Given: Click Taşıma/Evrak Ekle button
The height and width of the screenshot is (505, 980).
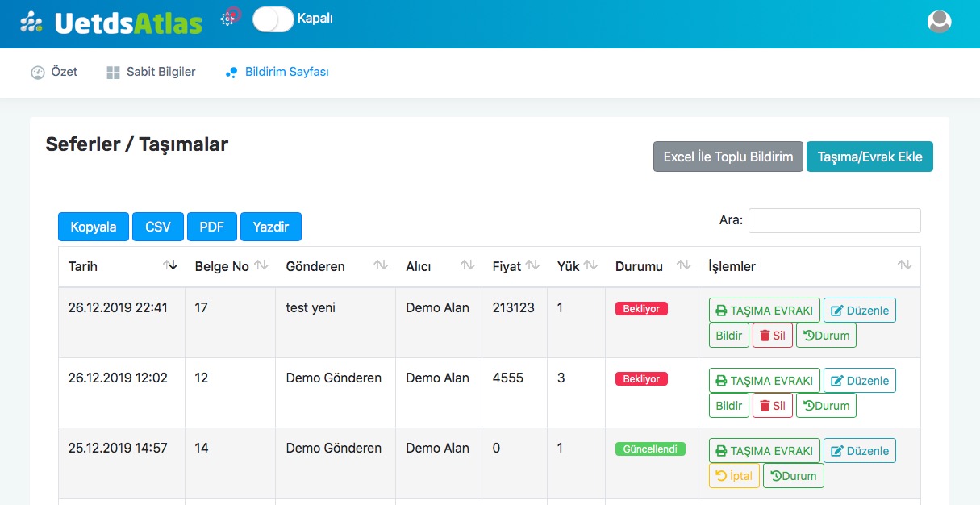Looking at the screenshot, I should point(869,157).
